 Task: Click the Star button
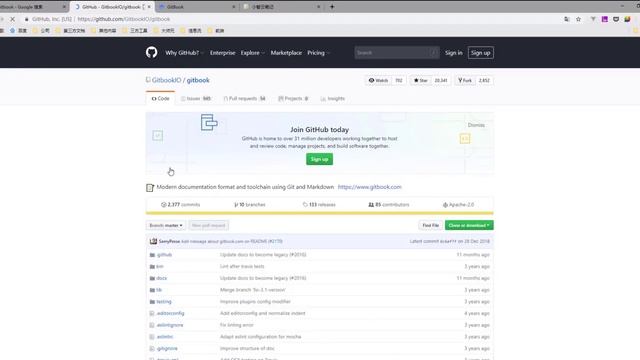point(420,80)
